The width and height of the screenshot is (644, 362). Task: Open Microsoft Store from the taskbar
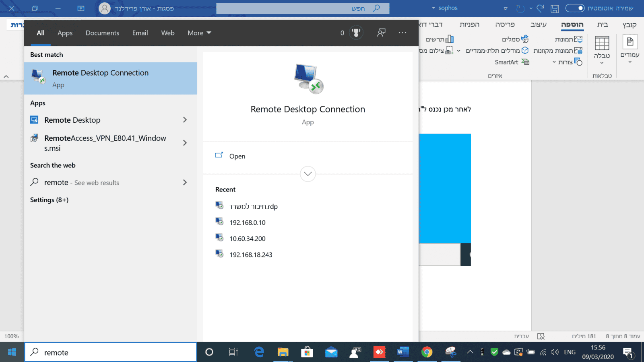307,352
